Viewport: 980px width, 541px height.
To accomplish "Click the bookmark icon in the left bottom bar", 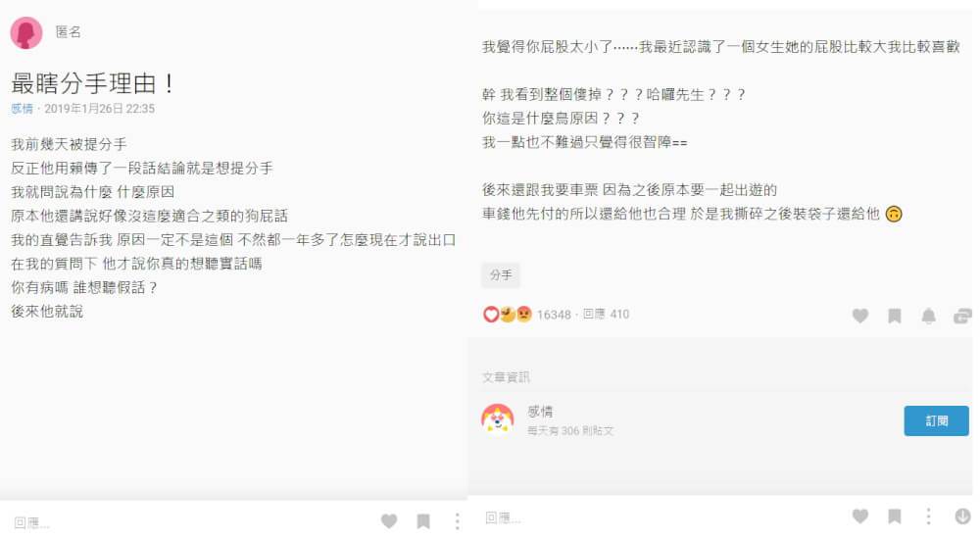I will pyautogui.click(x=423, y=521).
